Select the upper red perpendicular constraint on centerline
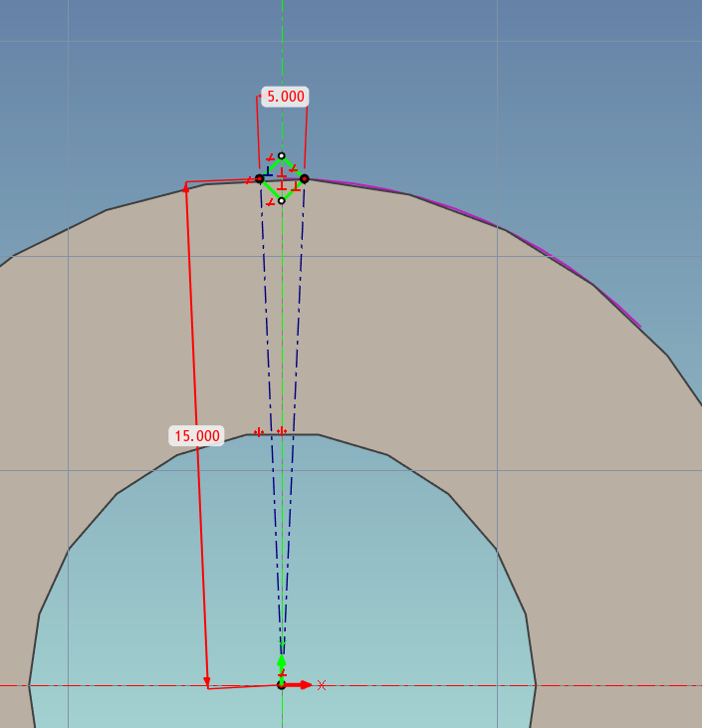Viewport: 702px width, 728px height. 282,172
